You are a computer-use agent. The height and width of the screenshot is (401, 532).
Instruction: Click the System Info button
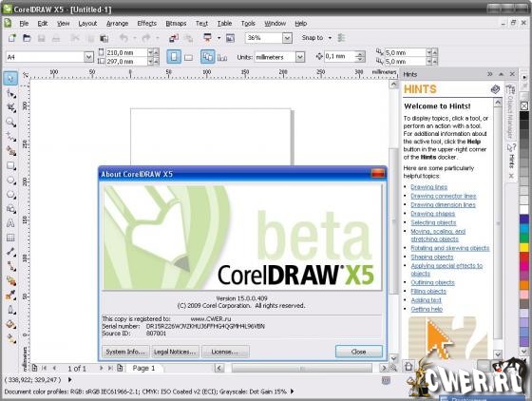tap(125, 352)
